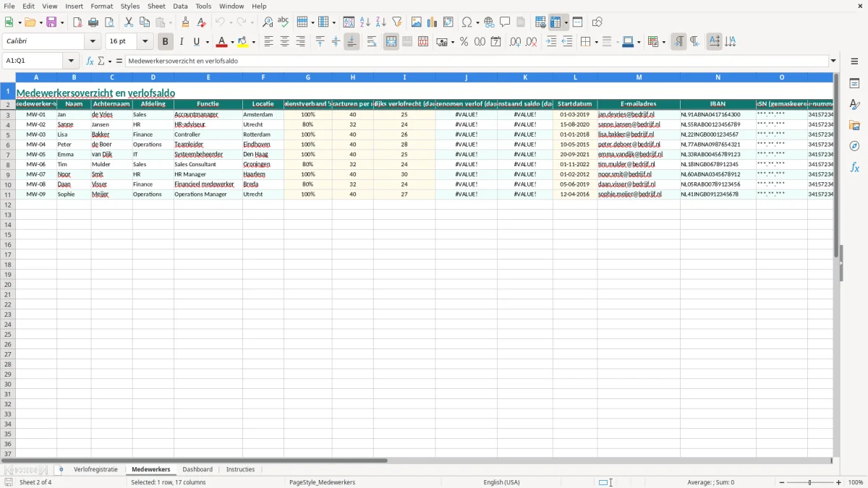Expand the borders dropdown arrow
This screenshot has width=868, height=488.
pyautogui.click(x=596, y=42)
